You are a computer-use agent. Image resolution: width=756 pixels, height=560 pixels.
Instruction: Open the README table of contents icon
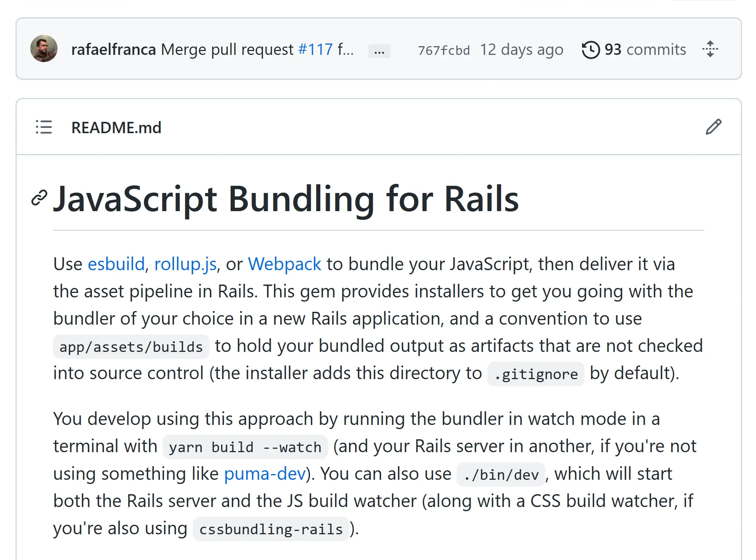pyautogui.click(x=43, y=128)
